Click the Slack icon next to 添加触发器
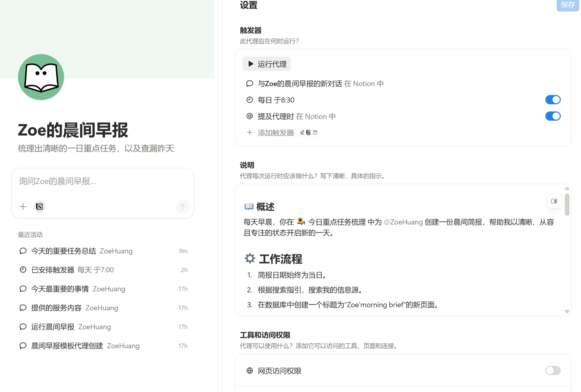Screen dimensions: 581x392 [302, 133]
